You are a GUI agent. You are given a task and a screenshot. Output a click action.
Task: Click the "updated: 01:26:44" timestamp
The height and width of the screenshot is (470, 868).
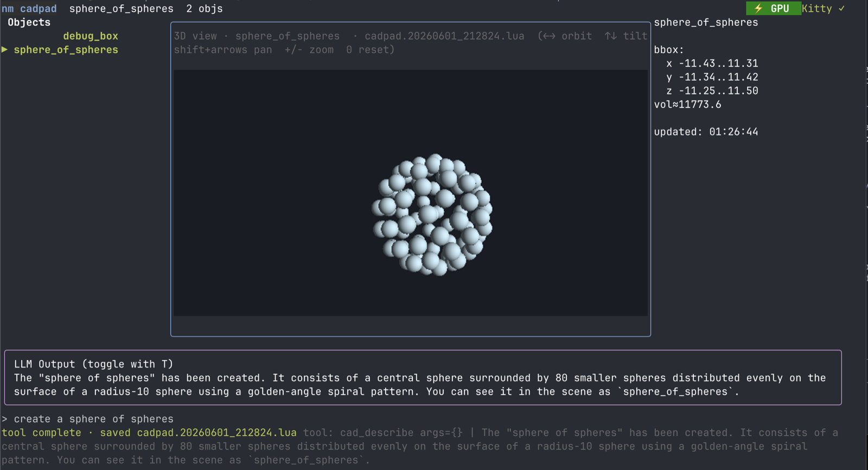(706, 132)
